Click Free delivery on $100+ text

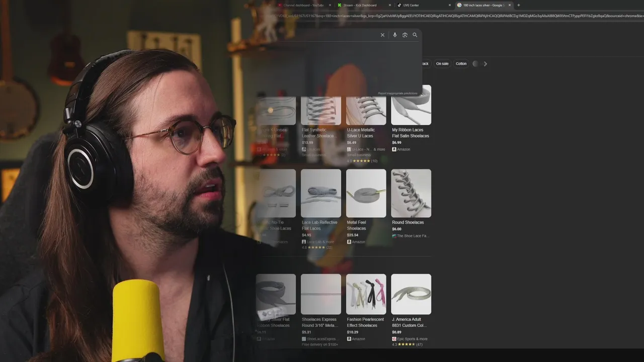coord(319,345)
